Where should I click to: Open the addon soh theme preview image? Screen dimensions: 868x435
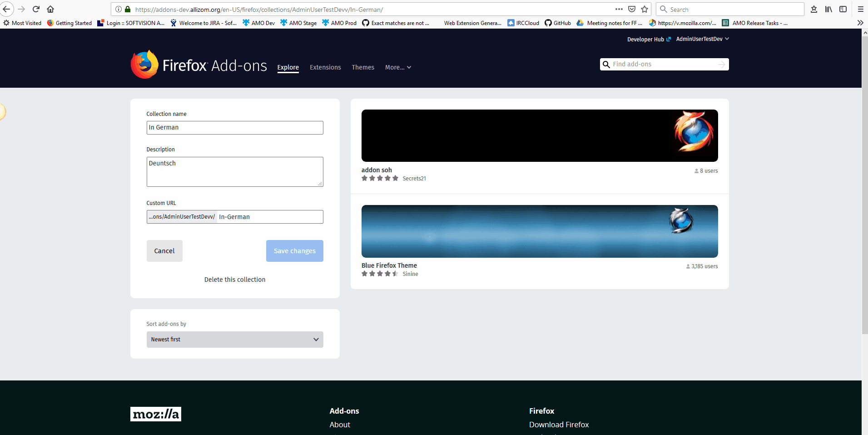pyautogui.click(x=540, y=135)
